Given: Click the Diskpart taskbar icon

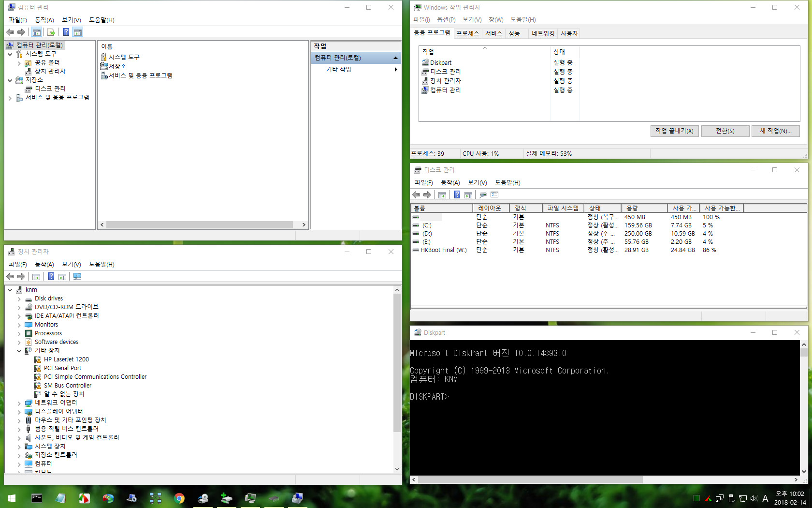Looking at the screenshot, I should point(203,498).
